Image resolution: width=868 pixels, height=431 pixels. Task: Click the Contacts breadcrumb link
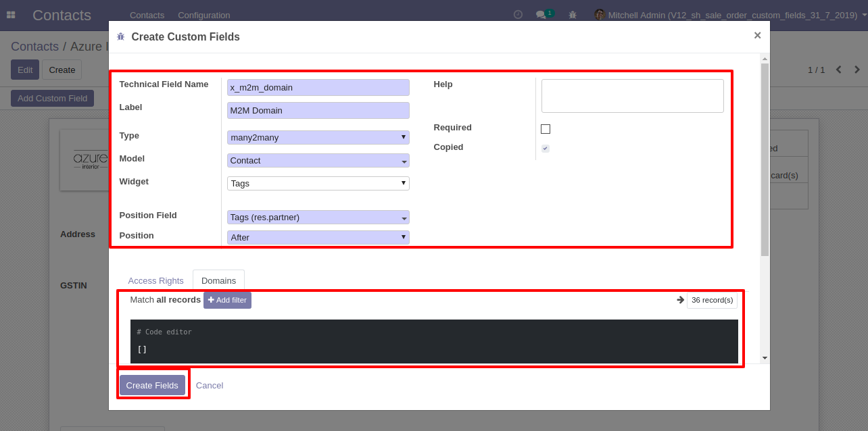coord(34,47)
